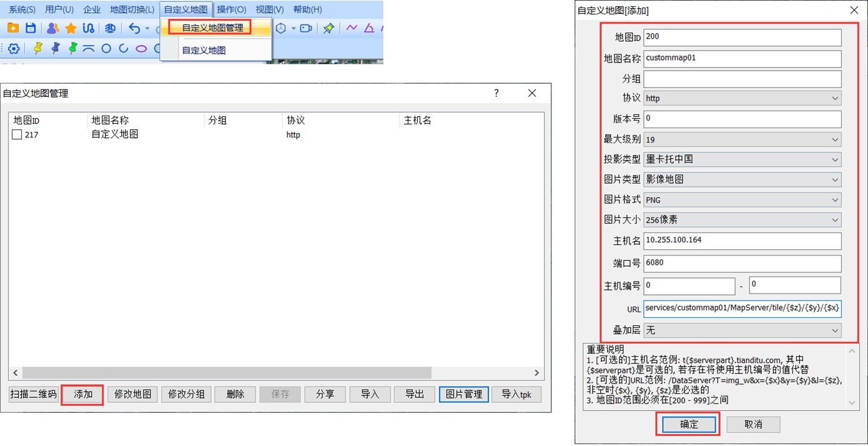
Task: Open the 协议 (protocol) http dropdown
Action: 742,98
